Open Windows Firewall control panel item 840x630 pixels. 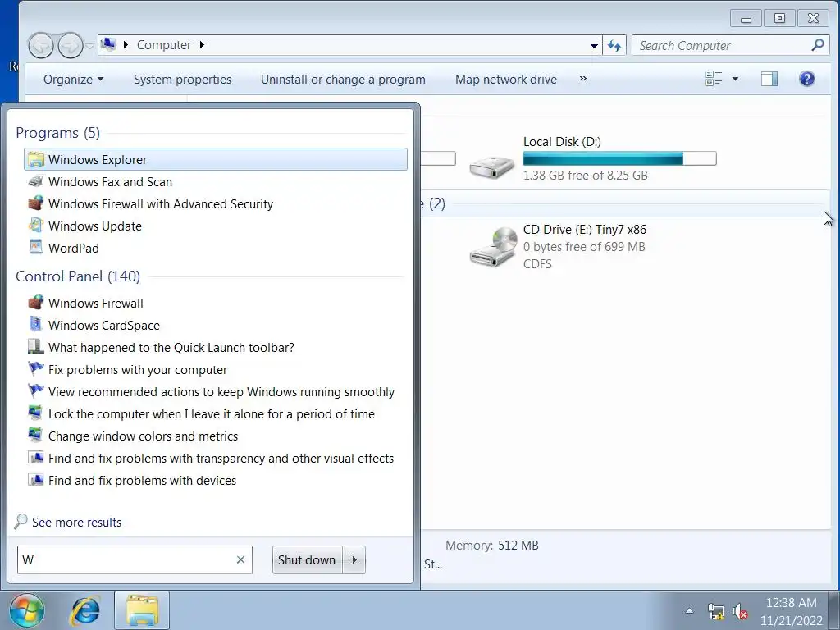tap(95, 304)
